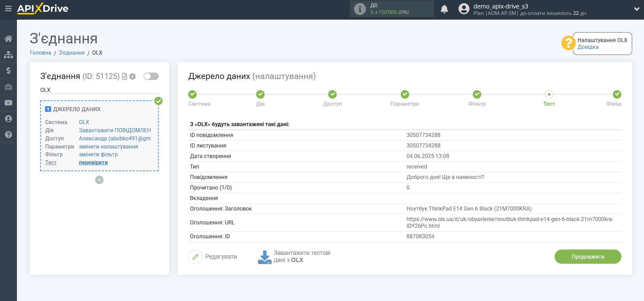Click змінити фільтр link
This screenshot has width=644, height=301.
point(98,155)
